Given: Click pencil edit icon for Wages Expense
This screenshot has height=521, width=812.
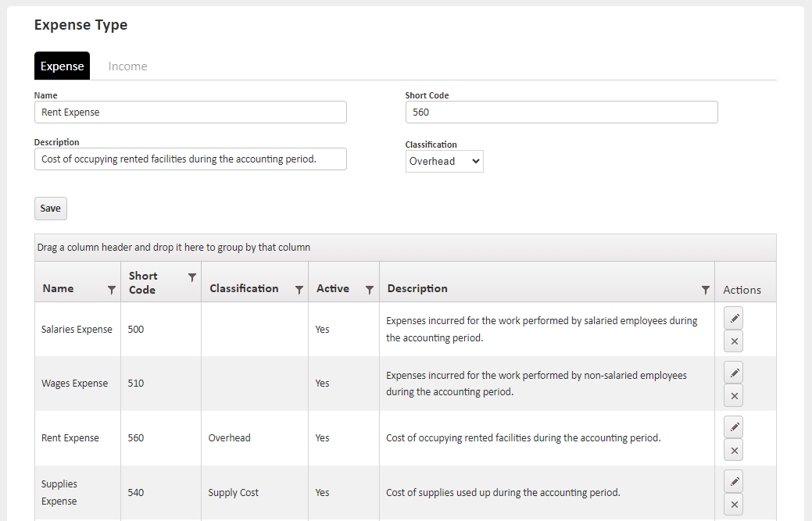Looking at the screenshot, I should (733, 373).
